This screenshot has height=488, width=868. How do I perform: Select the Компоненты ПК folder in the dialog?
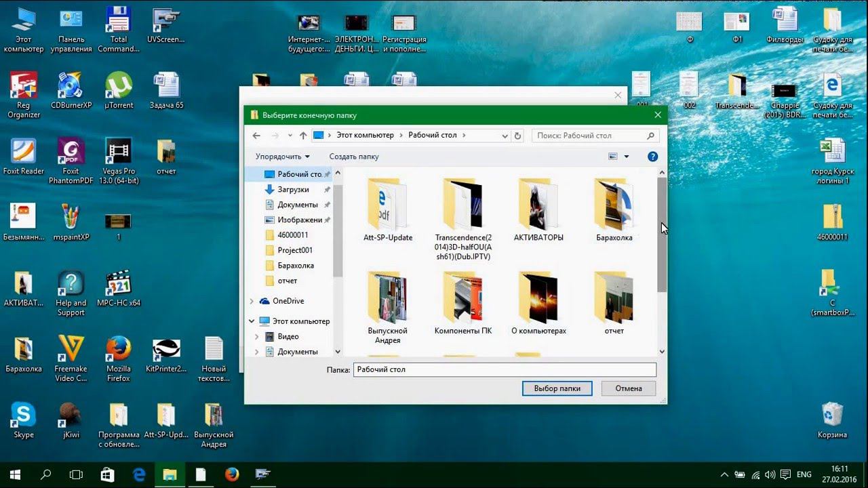(x=463, y=303)
